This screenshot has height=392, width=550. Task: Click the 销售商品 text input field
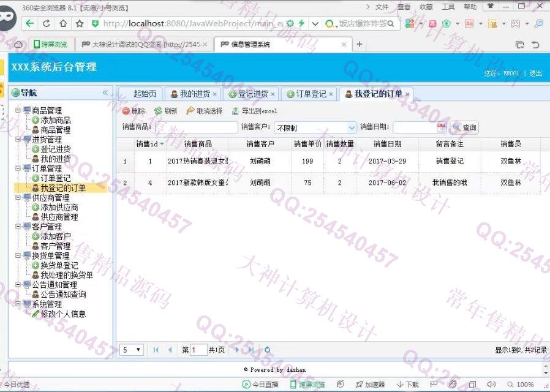click(196, 127)
